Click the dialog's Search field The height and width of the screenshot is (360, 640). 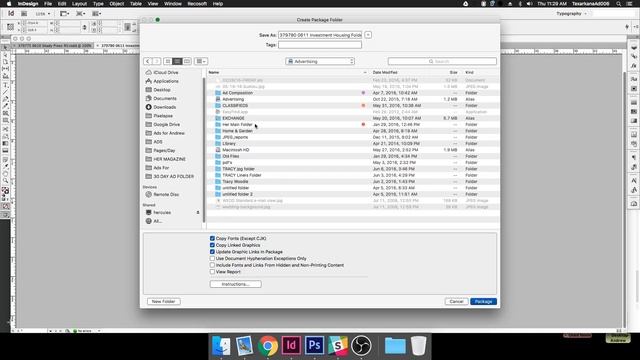[x=442, y=61]
